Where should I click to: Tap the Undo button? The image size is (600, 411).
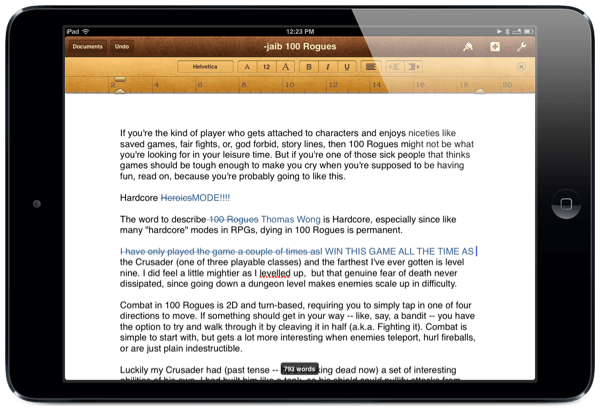(122, 47)
